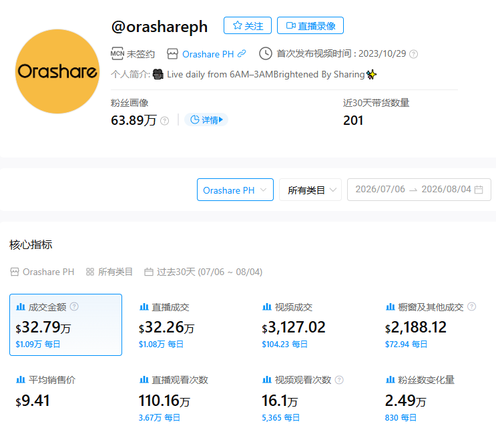The image size is (496, 448).
Task: Select the 橱窗及其他成交 metric card
Action: [435, 324]
